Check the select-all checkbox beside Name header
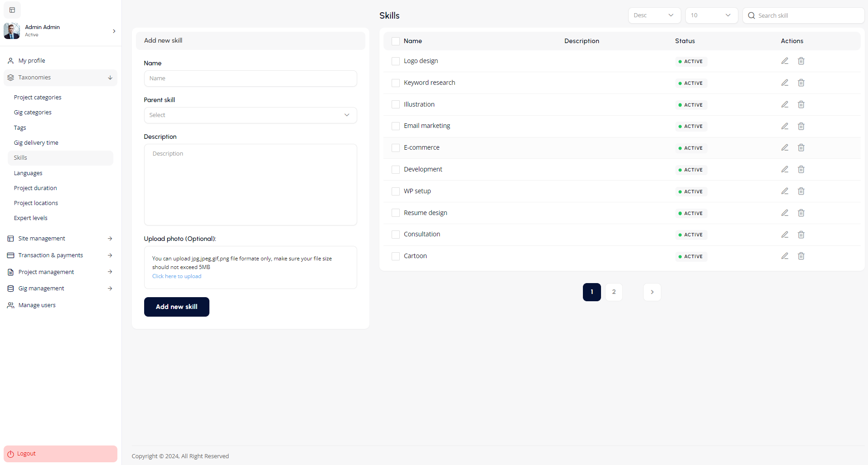 coord(395,41)
